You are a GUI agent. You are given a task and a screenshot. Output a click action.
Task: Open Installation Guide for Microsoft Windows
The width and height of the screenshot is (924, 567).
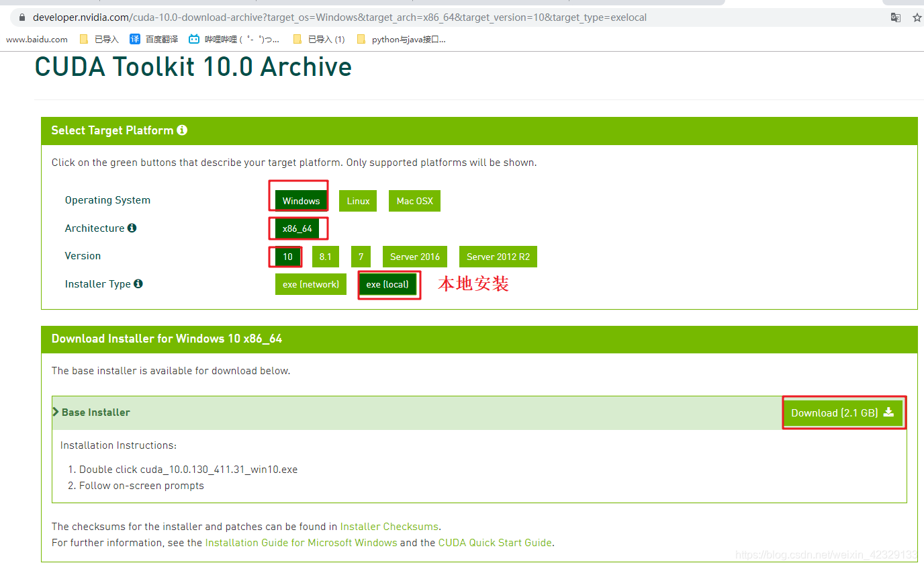[x=301, y=543]
